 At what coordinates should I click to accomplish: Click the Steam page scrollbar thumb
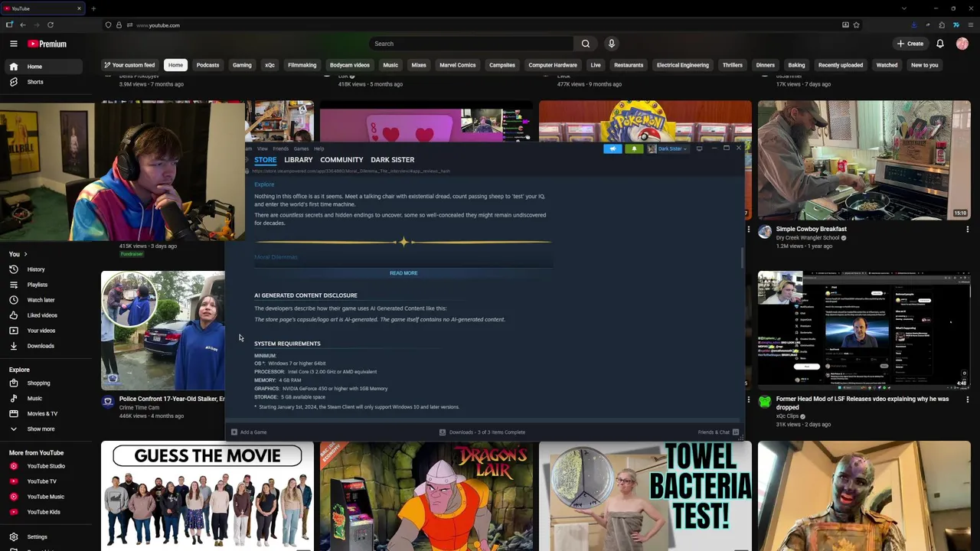tap(742, 258)
